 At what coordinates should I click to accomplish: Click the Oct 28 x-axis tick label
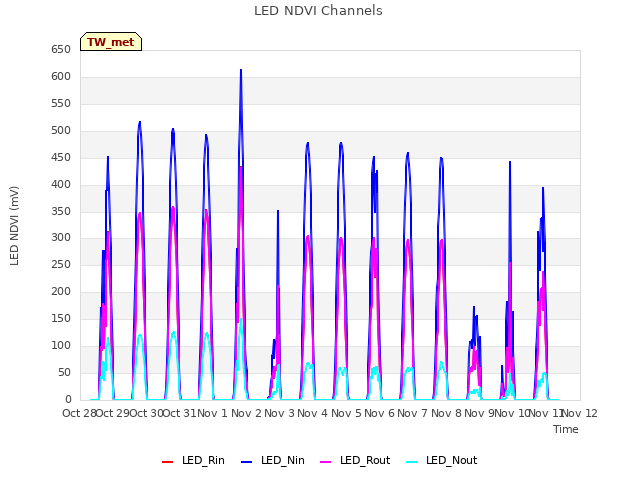point(79,413)
